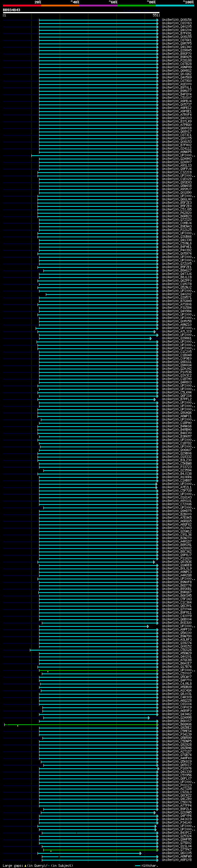Open hit UniRef100_Q08152
197x868 pixels.
coord(176,646)
